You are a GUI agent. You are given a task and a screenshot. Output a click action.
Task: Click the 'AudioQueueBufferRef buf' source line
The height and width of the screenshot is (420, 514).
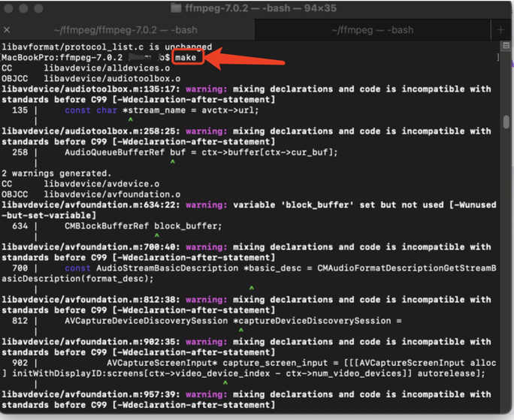tap(201, 153)
